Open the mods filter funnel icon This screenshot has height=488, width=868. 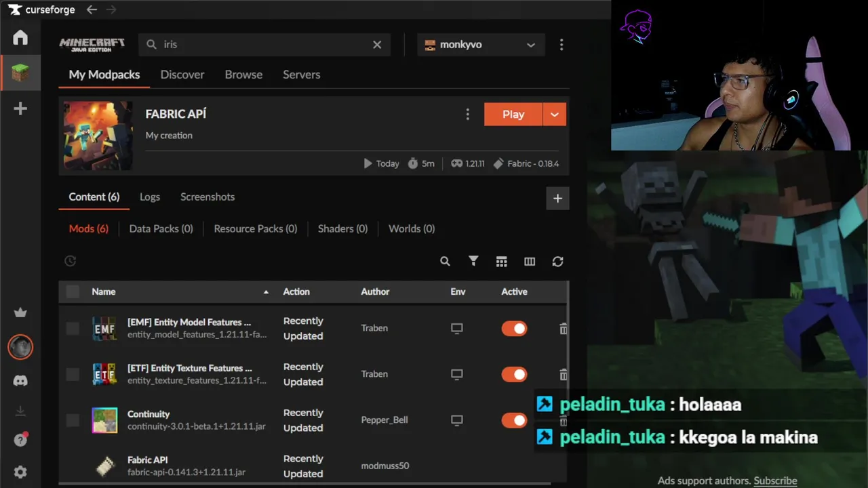[x=473, y=261]
